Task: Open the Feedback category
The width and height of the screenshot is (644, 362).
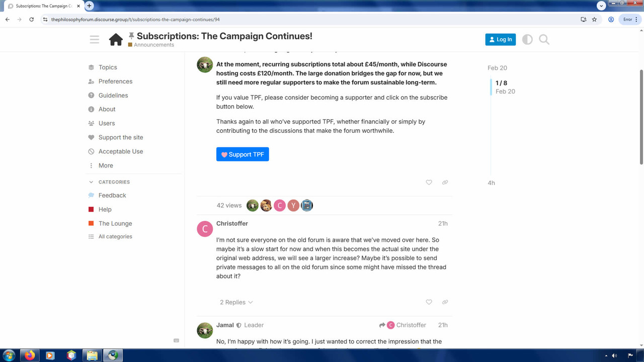Action: point(112,195)
